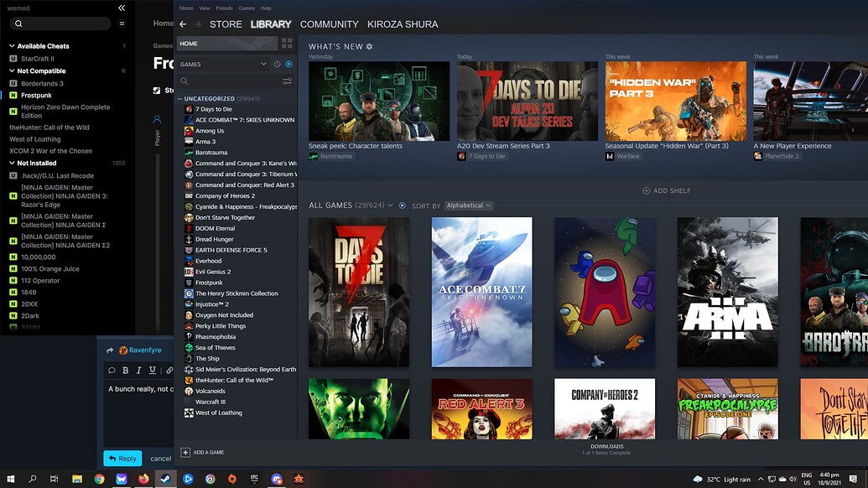Open the Friends menu in Steam
868x488 pixels.
224,8
